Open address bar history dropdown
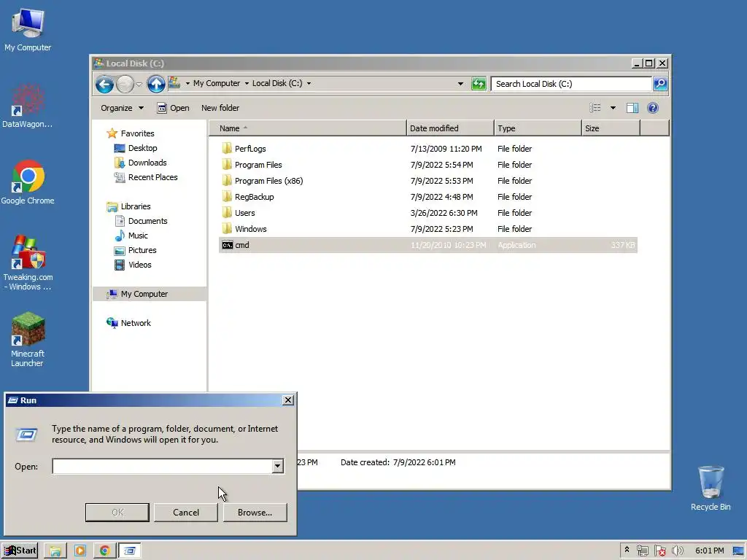 pyautogui.click(x=460, y=84)
